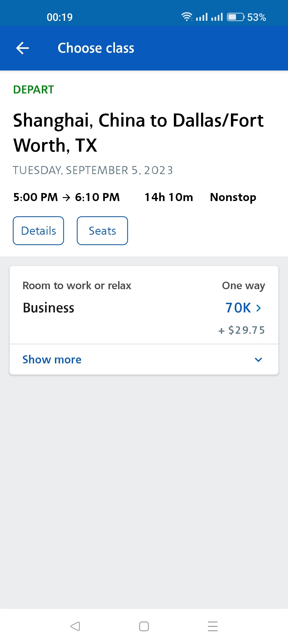Click the right chevron beside 70K

(x=258, y=308)
